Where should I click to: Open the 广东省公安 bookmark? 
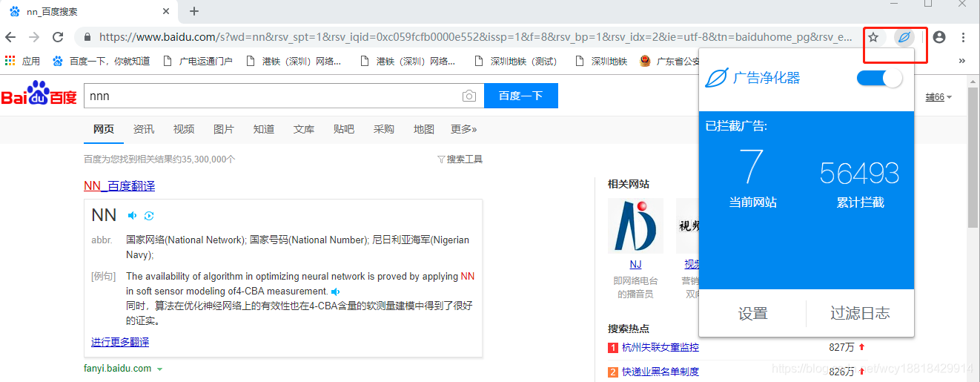[670, 61]
